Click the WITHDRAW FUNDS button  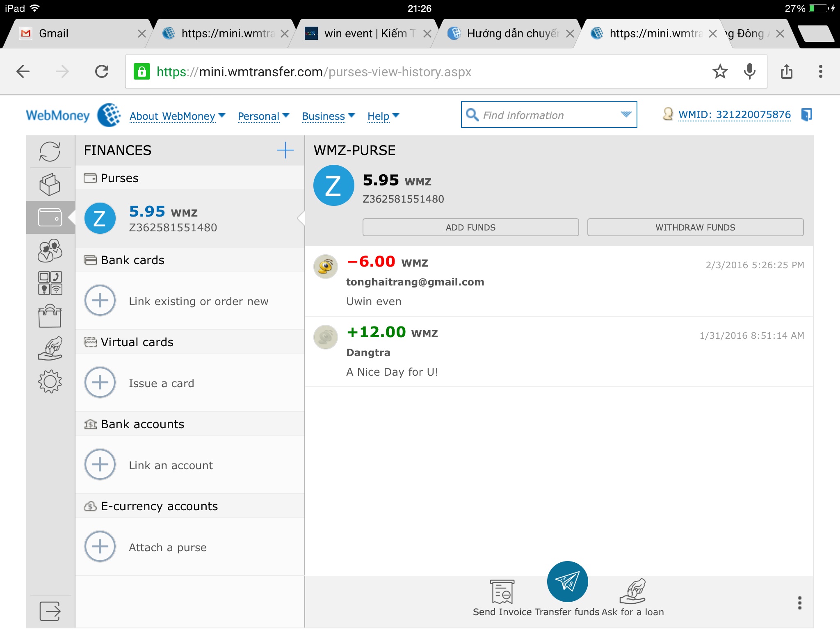coord(695,227)
